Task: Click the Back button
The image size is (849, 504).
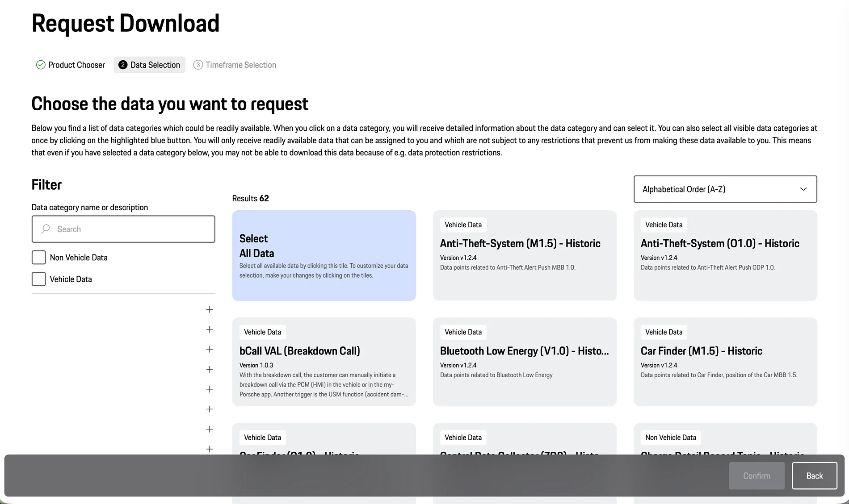Action: click(x=815, y=476)
